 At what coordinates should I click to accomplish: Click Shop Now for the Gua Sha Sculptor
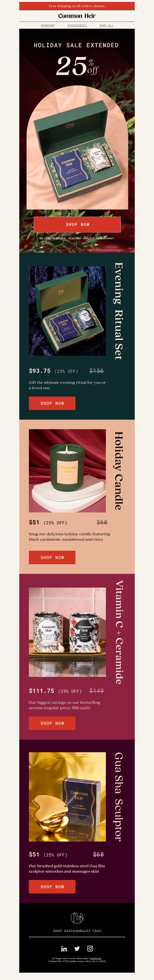52,886
